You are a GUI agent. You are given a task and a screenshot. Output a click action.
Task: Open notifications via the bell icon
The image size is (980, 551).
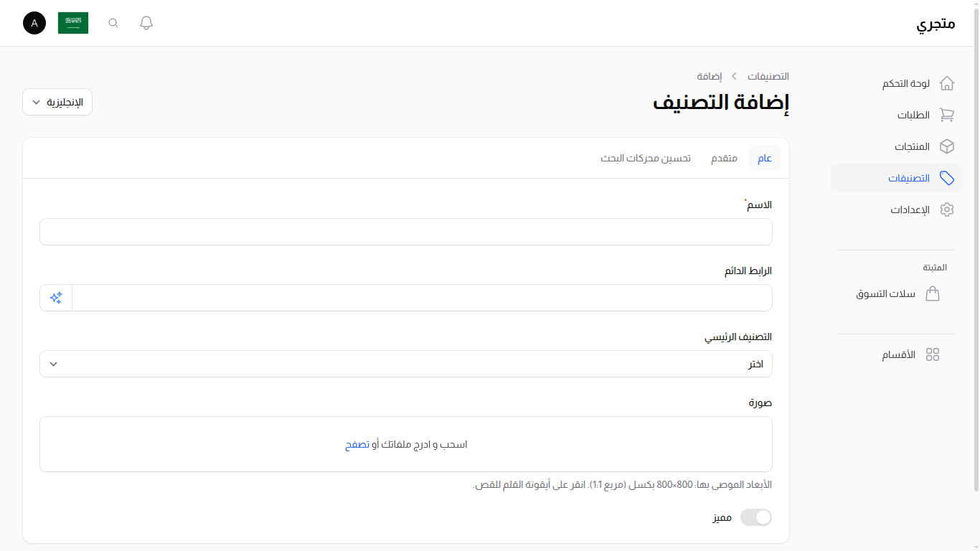pyautogui.click(x=146, y=22)
